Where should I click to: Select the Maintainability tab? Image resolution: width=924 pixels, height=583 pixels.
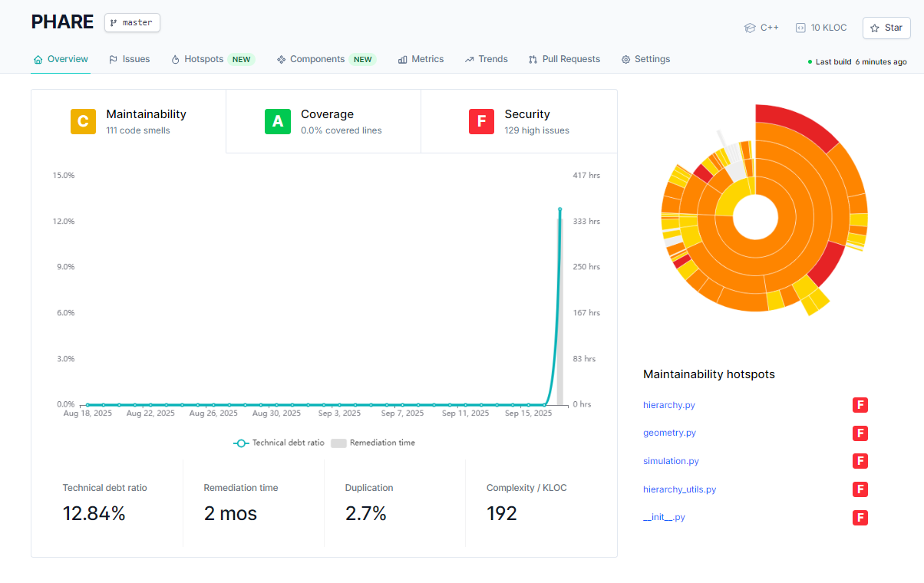click(128, 121)
